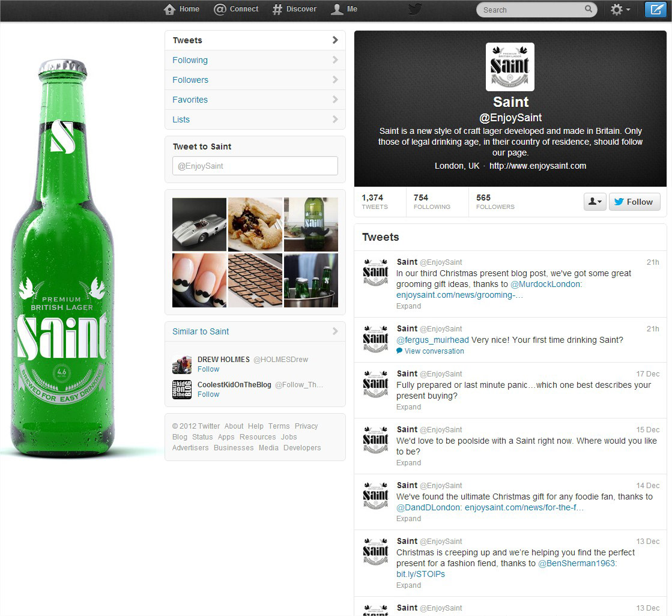Click the Saint avatar on the 17 Dec tweet
672x616 pixels.
pyautogui.click(x=375, y=384)
